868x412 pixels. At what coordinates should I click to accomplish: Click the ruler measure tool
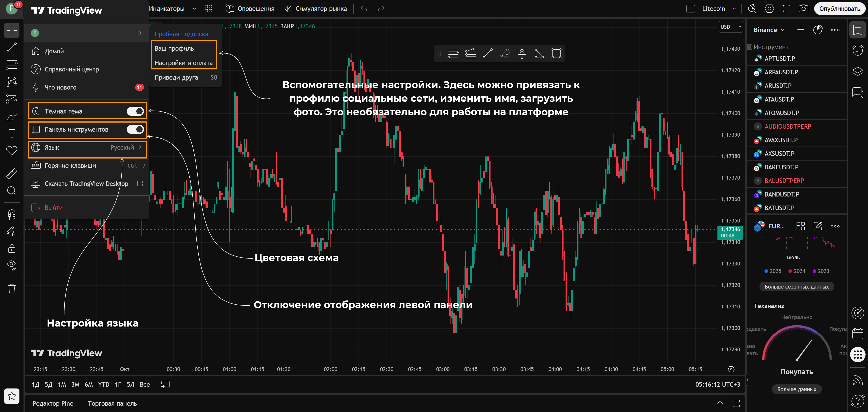pos(12,174)
